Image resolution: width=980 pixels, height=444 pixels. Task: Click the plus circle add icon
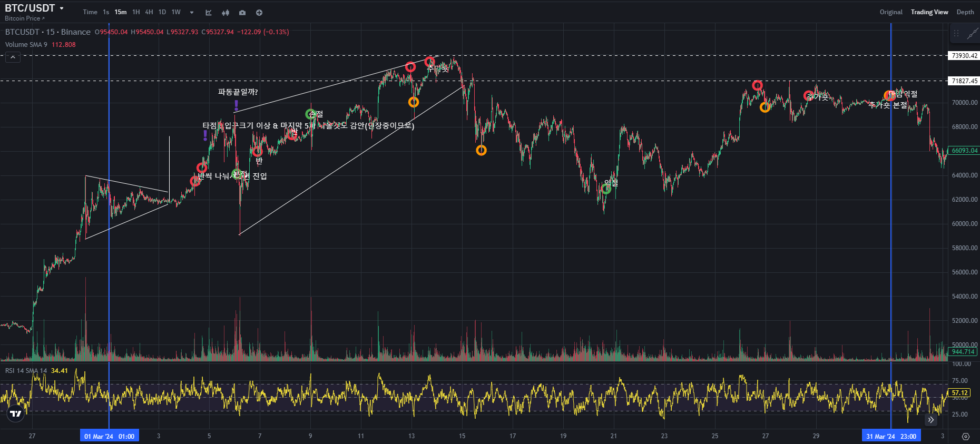click(259, 12)
